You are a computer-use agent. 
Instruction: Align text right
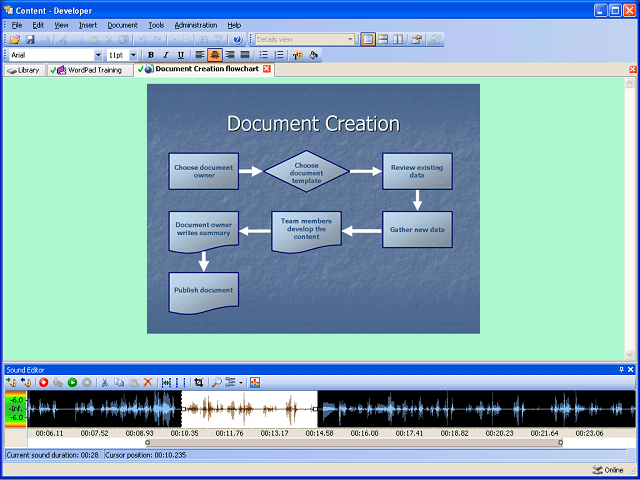click(230, 55)
